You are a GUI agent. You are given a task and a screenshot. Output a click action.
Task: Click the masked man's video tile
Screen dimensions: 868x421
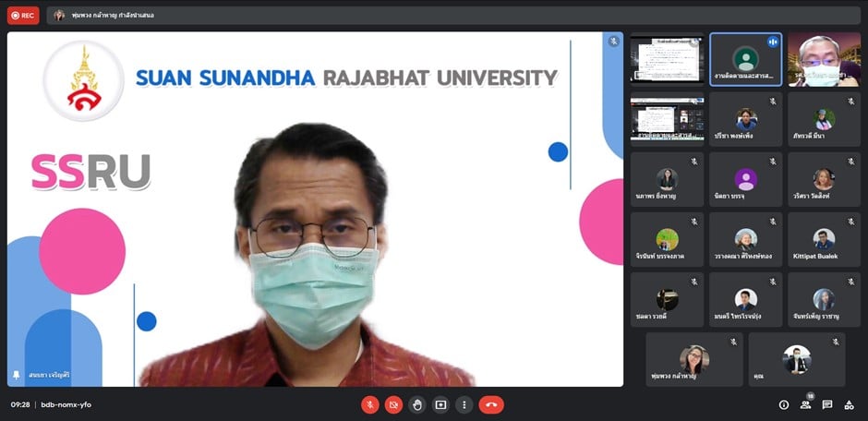click(824, 59)
